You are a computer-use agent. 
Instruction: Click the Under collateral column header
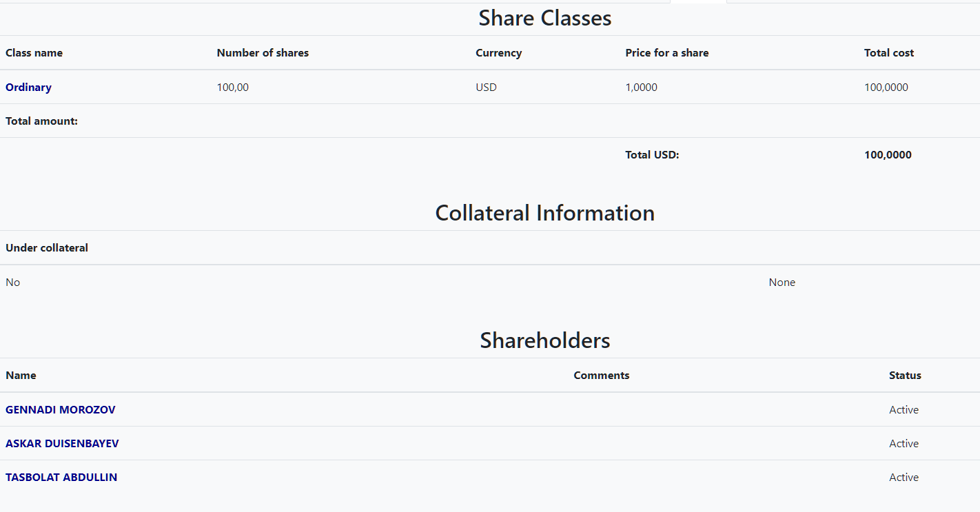[47, 248]
